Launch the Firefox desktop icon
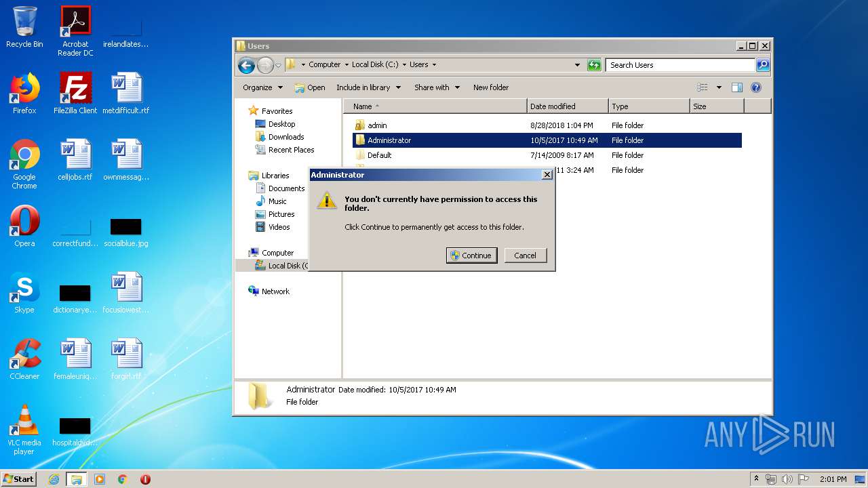Viewport: 868px width, 488px height. (24, 94)
